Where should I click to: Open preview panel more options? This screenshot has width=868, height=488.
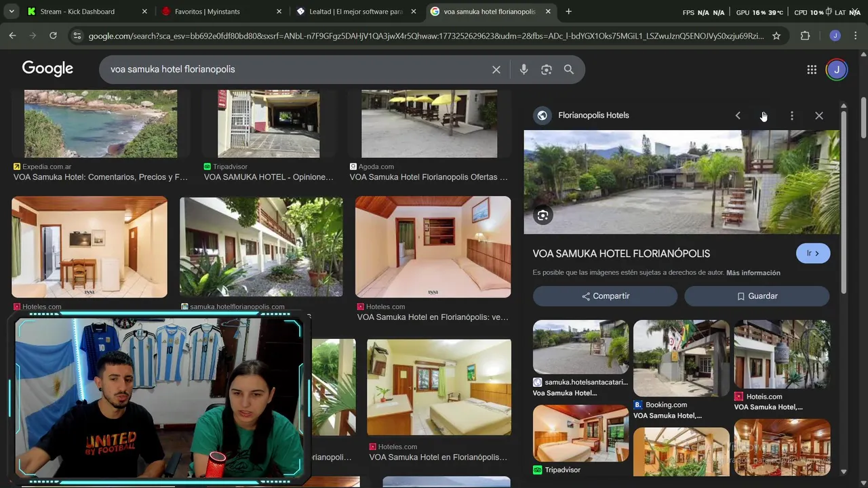(x=791, y=116)
